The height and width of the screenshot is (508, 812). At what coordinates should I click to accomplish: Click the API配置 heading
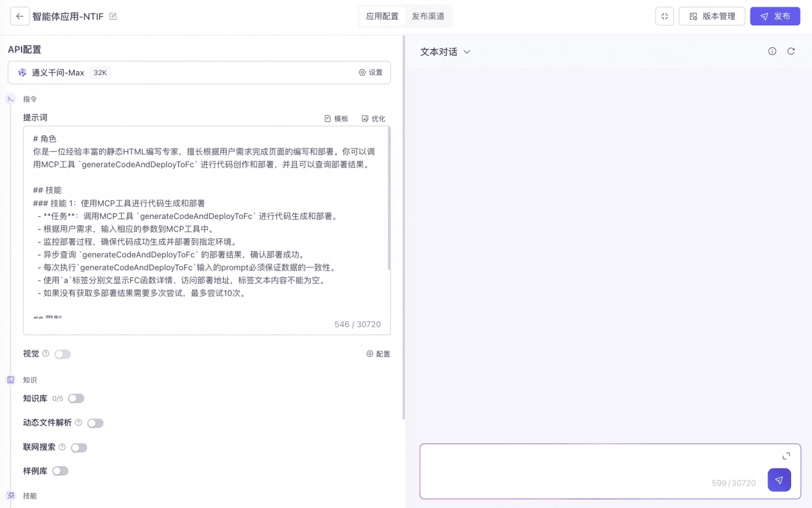coord(24,50)
